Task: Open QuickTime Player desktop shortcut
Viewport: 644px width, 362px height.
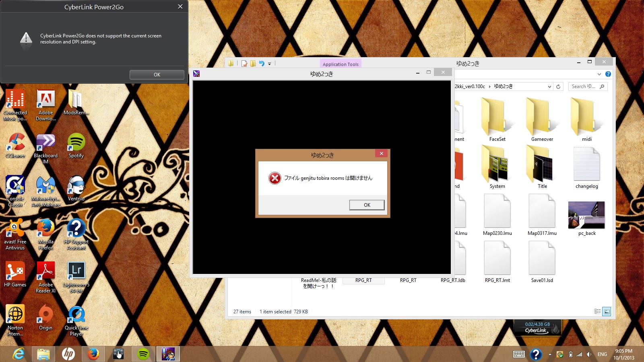Action: point(76,320)
